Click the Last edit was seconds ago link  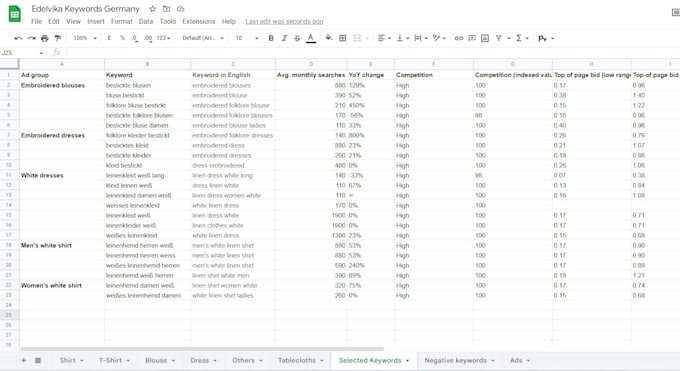coord(284,21)
